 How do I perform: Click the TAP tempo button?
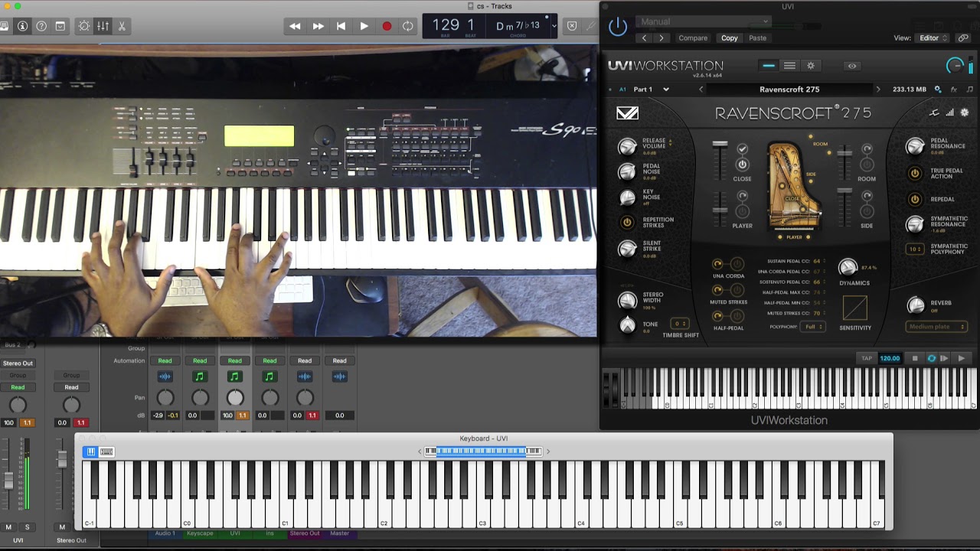tap(867, 358)
